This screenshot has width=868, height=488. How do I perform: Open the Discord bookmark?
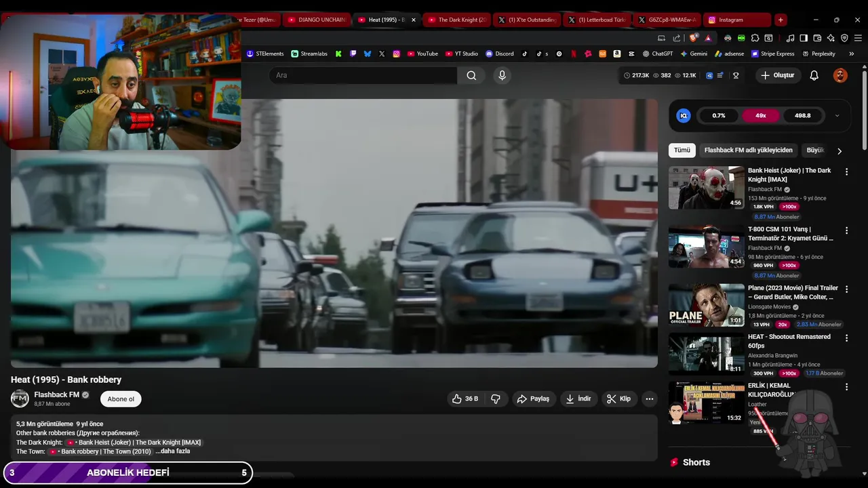[500, 54]
